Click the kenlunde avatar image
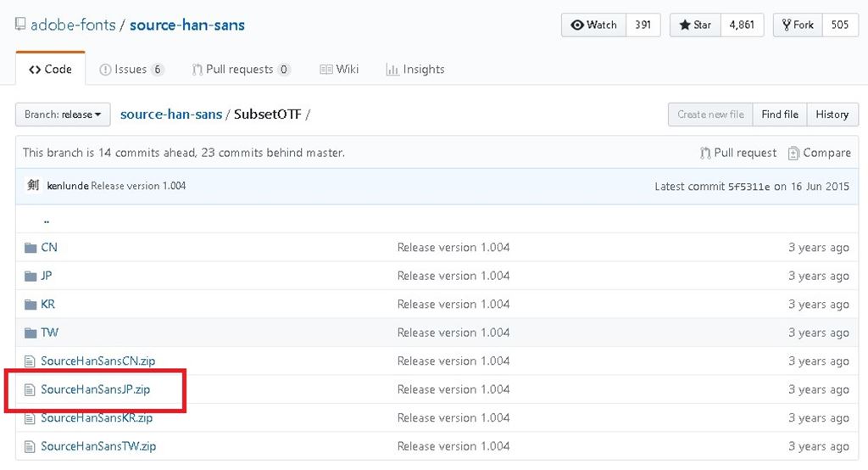This screenshot has height=470, width=868. 32,185
